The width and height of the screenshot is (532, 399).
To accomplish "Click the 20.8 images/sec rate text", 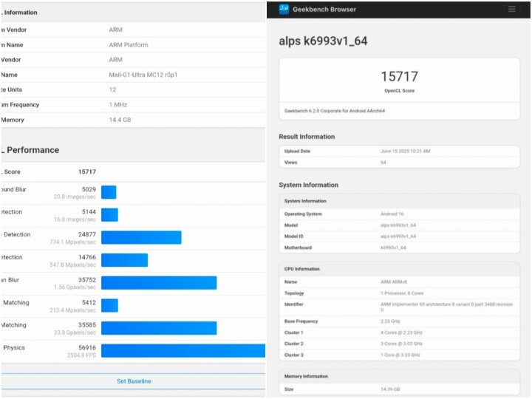I will coord(75,197).
